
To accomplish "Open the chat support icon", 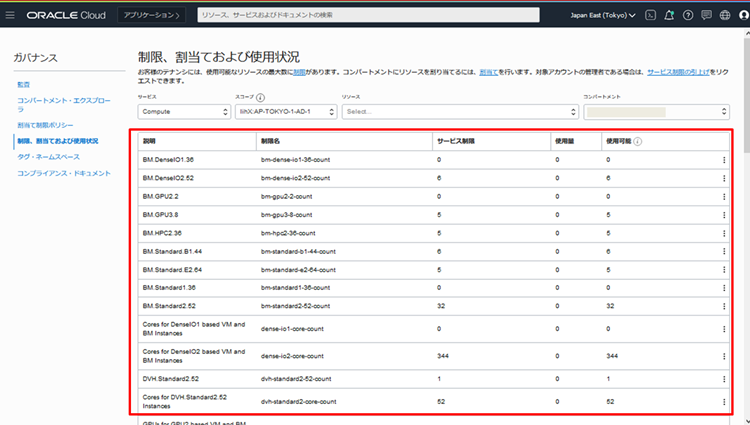I will (706, 15).
